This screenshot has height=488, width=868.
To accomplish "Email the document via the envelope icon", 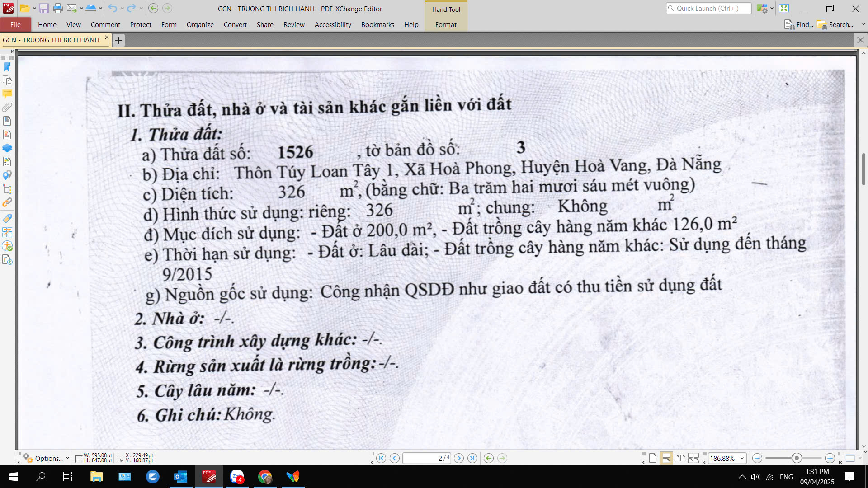I will pyautogui.click(x=72, y=8).
